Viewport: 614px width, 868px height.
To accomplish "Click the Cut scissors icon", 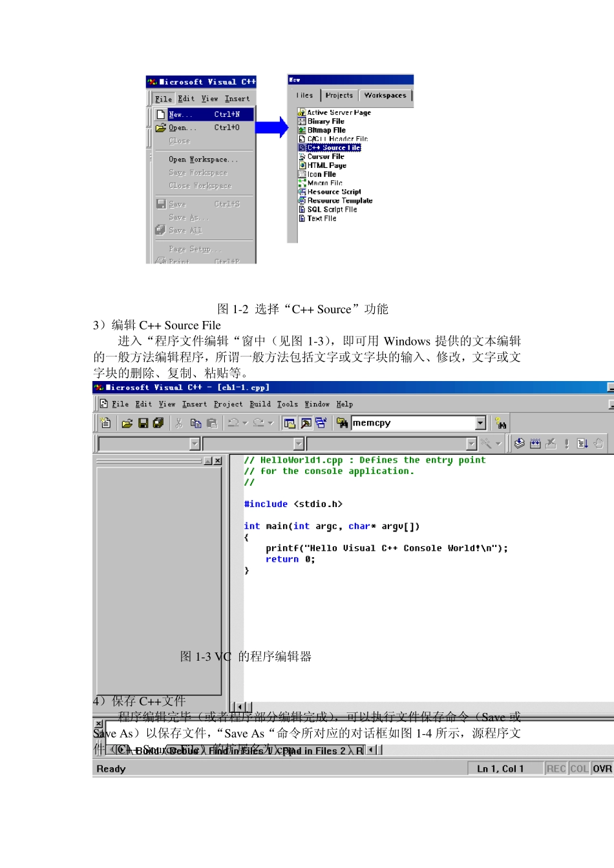I will (179, 423).
